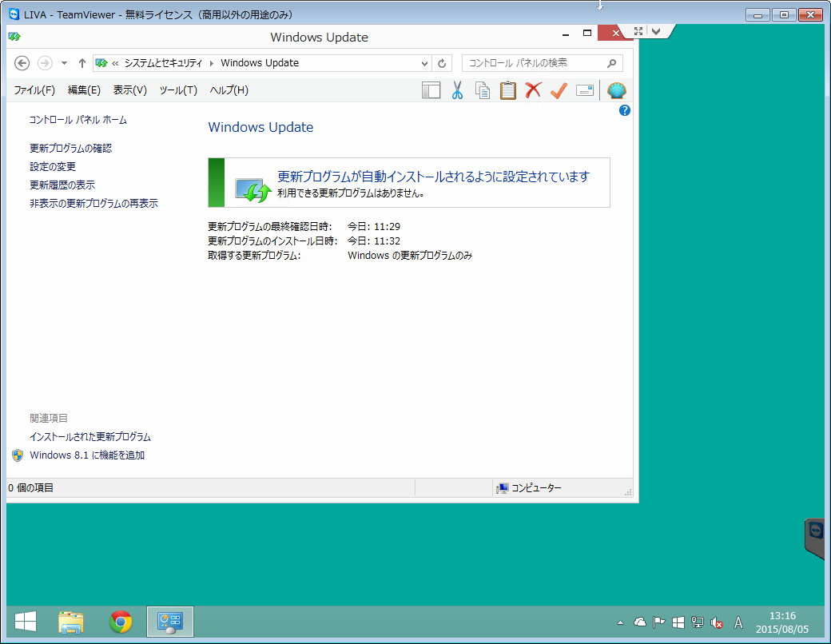Click Windows 8.1 に機能を追加 link
This screenshot has width=831, height=644.
click(87, 455)
